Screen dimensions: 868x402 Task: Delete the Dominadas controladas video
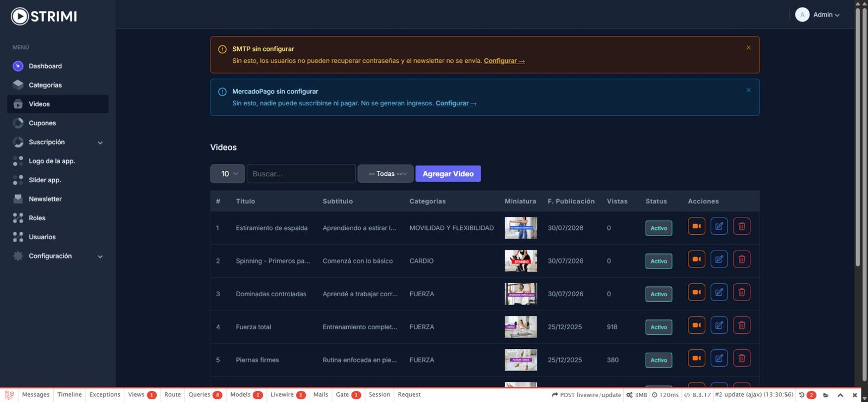tap(742, 292)
